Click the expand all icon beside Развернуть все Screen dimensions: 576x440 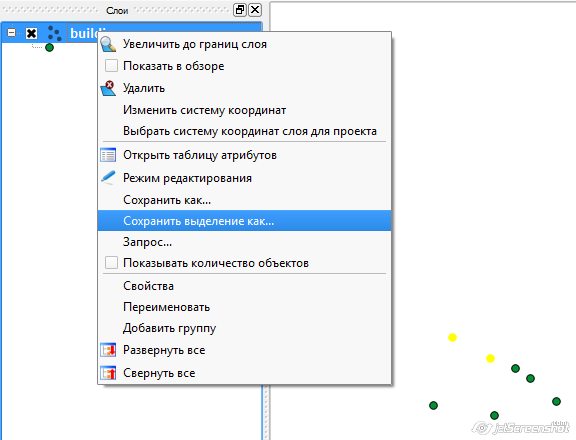[x=108, y=350]
